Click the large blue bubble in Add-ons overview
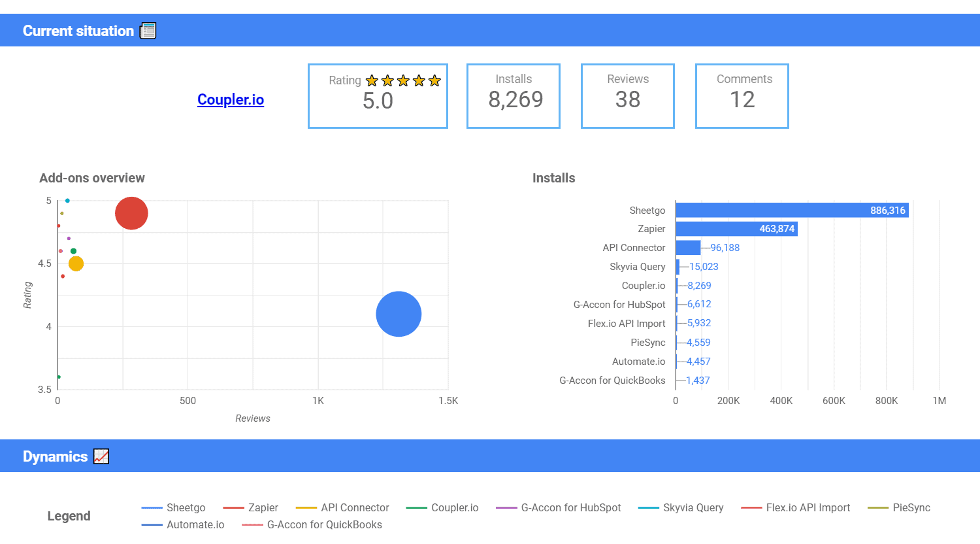This screenshot has width=980, height=544. [x=399, y=314]
